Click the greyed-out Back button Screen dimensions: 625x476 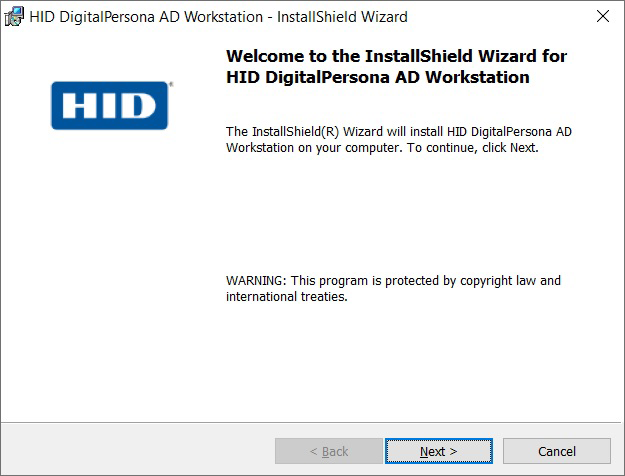click(328, 451)
